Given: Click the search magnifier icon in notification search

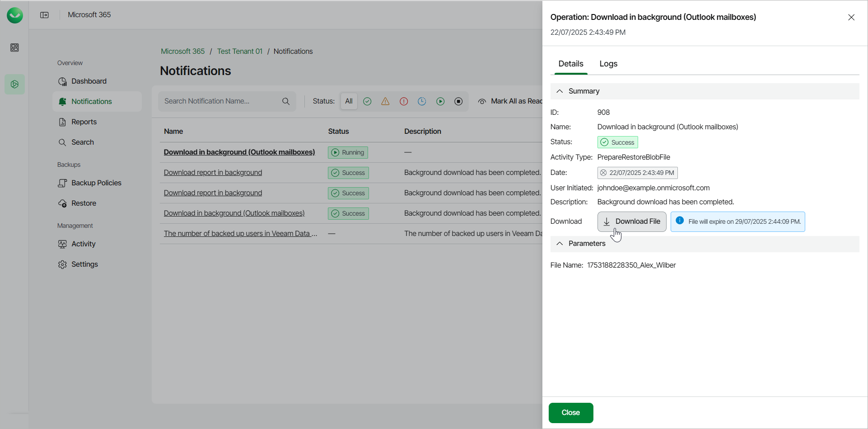Looking at the screenshot, I should pyautogui.click(x=286, y=101).
